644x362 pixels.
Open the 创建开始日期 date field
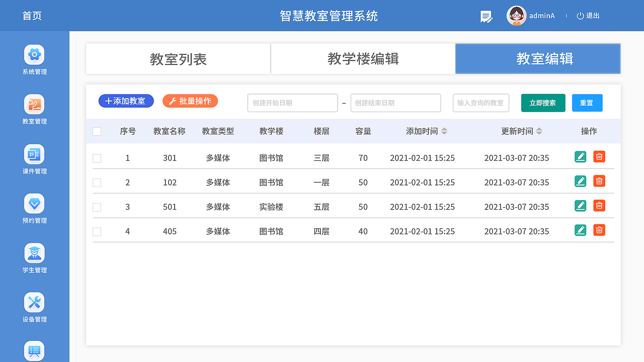point(293,103)
